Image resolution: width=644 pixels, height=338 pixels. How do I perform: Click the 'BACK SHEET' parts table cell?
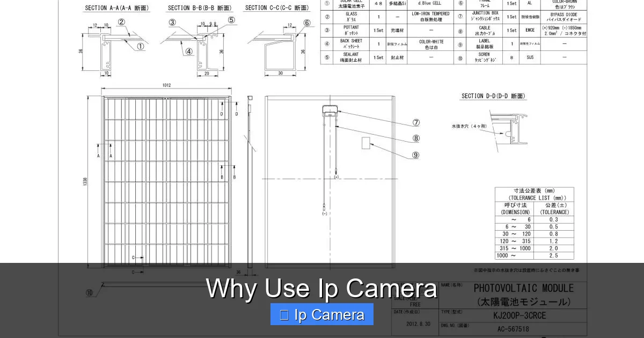pos(352,45)
